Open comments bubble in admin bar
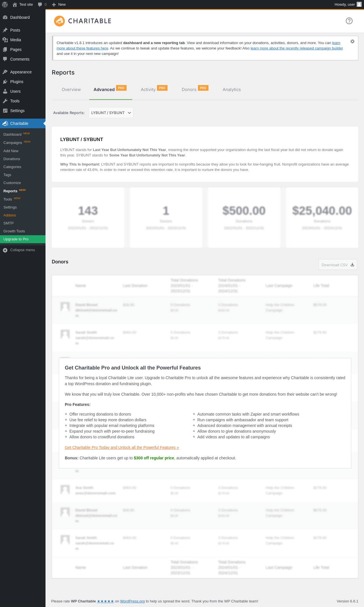Screen dimensions: 364x607 (40, 5)
